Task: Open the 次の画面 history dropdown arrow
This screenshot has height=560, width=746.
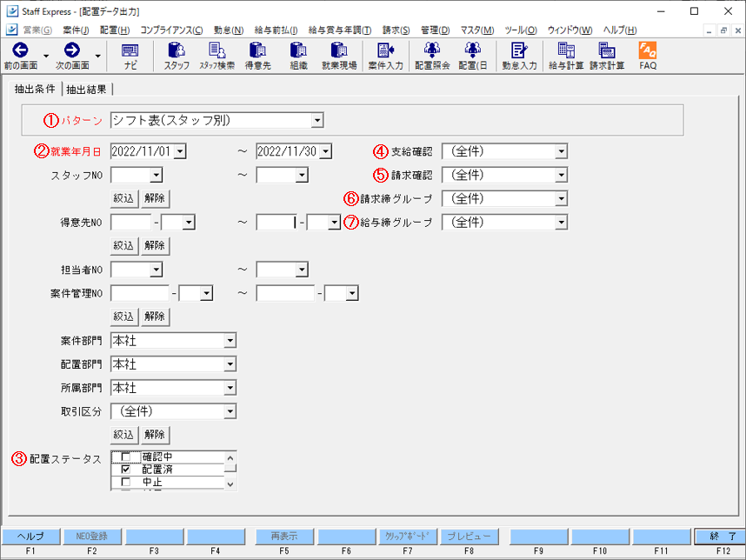Action: point(98,56)
